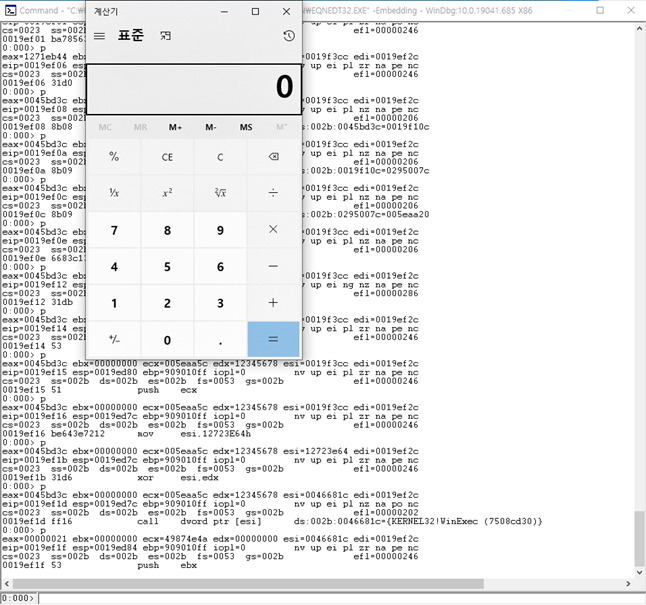The height and width of the screenshot is (605, 646).
Task: Click the 'xor esi,edx' instruction line
Action: coord(110,478)
